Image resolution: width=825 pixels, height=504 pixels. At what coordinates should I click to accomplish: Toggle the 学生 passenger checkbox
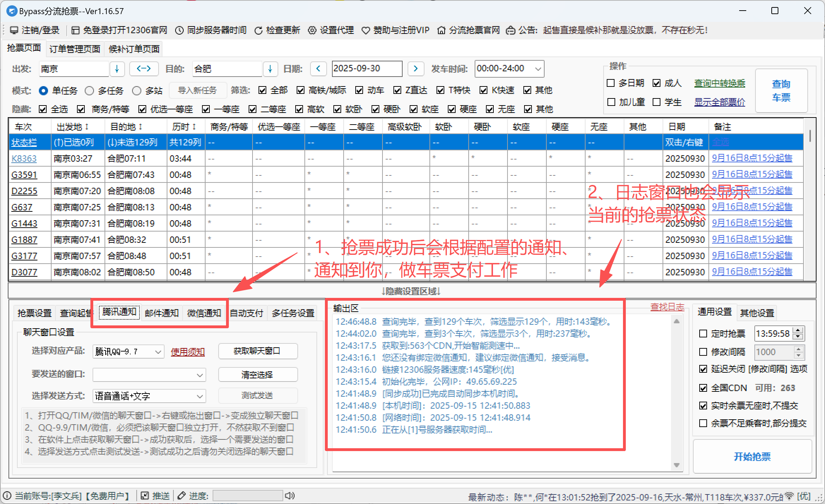coord(657,102)
